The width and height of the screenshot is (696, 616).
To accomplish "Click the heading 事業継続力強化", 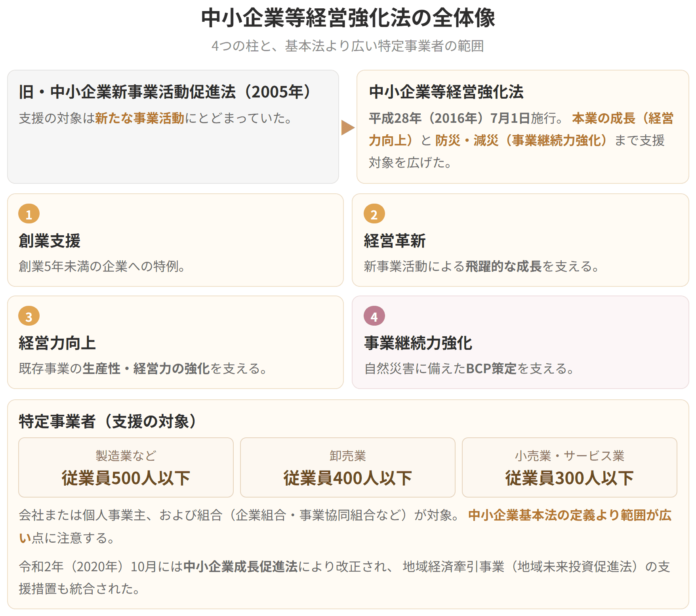I will [418, 343].
